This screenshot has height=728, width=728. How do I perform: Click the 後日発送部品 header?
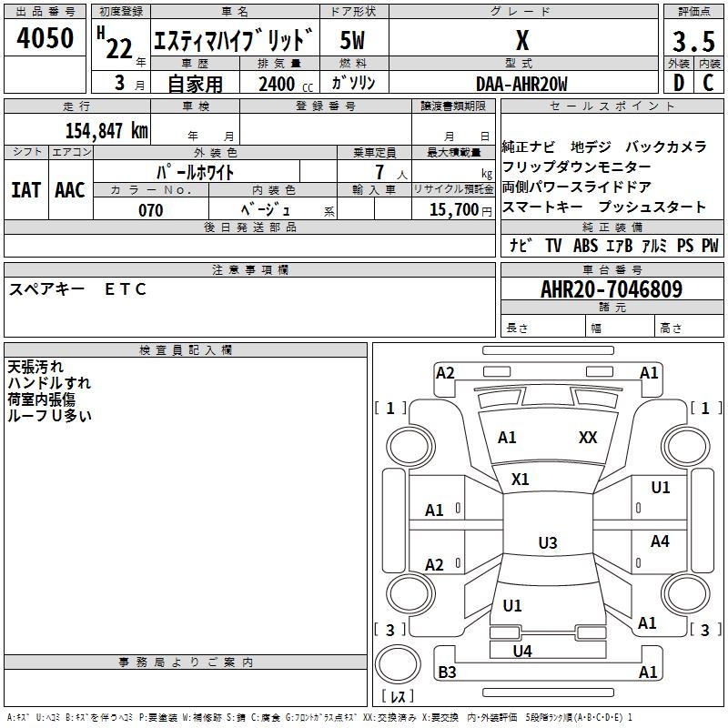coord(249,227)
